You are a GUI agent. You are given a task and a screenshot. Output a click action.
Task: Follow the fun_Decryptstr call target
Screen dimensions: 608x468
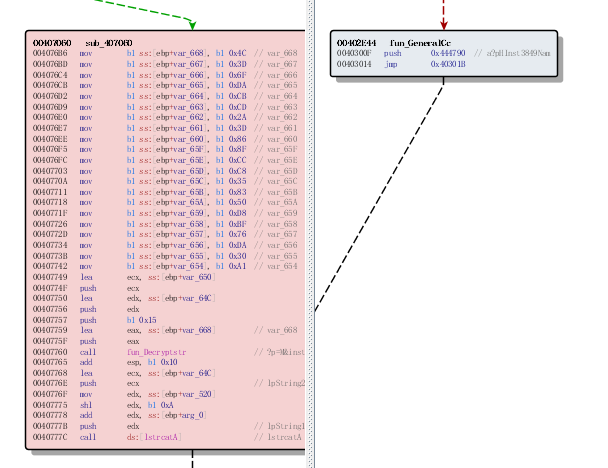click(156, 353)
